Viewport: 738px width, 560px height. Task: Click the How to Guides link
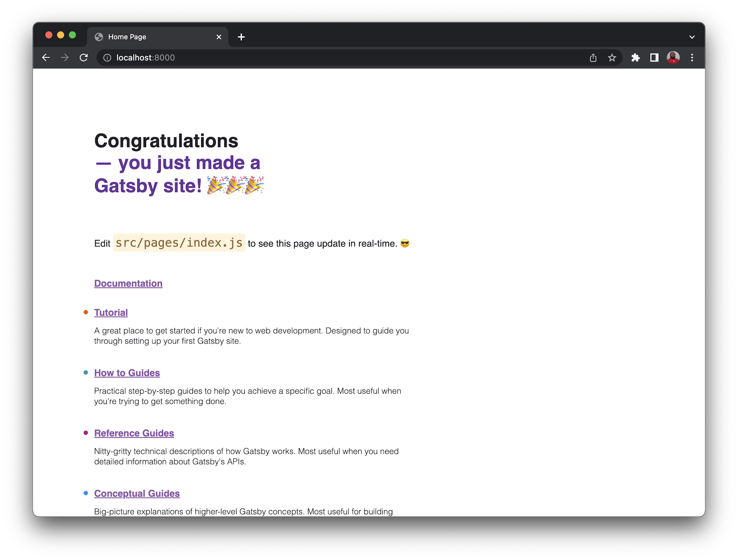127,373
